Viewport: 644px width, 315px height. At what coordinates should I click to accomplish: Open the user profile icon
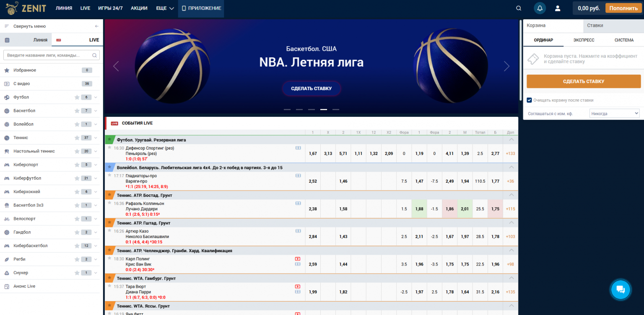(x=558, y=8)
